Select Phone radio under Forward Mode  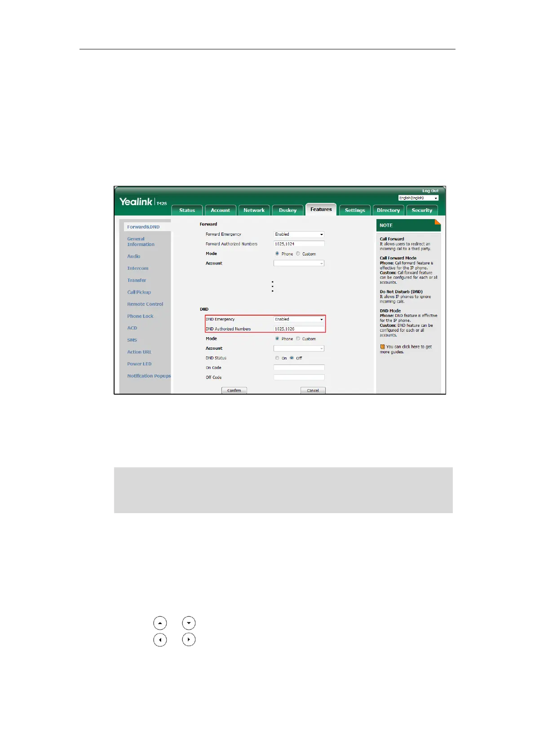tap(277, 254)
